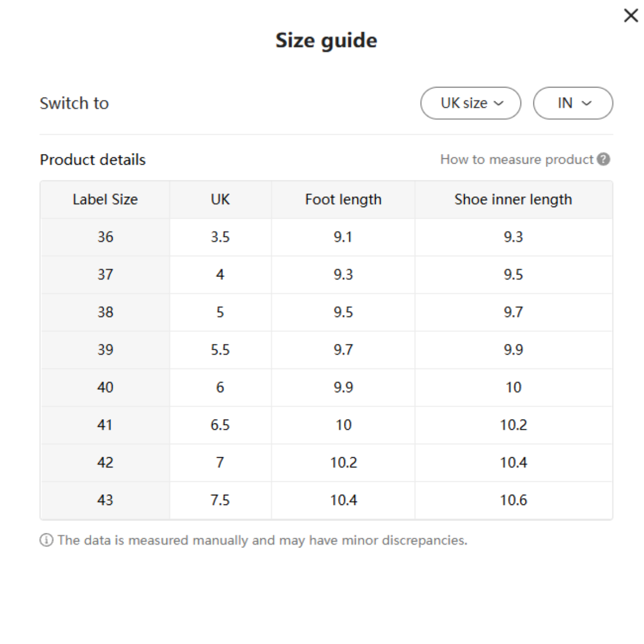Select the label size 38 row

(x=105, y=312)
